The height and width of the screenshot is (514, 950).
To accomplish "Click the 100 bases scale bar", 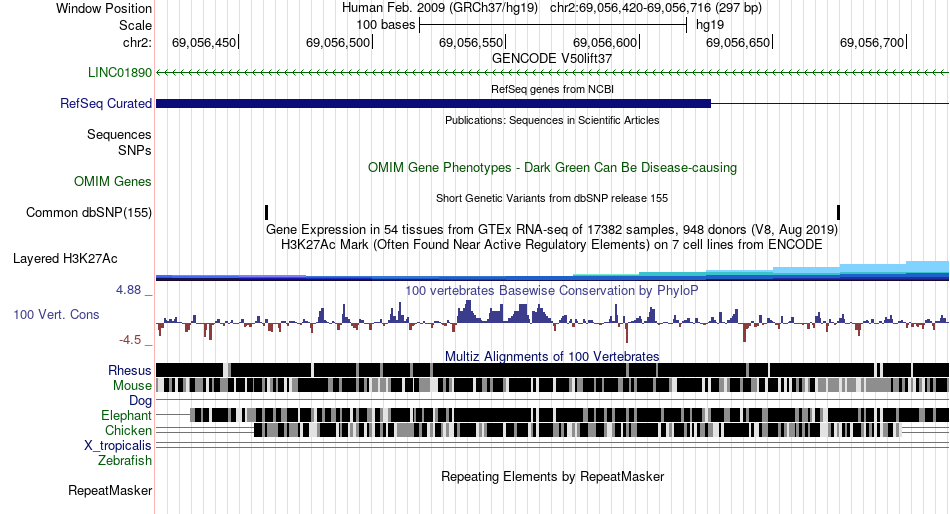I will click(553, 25).
